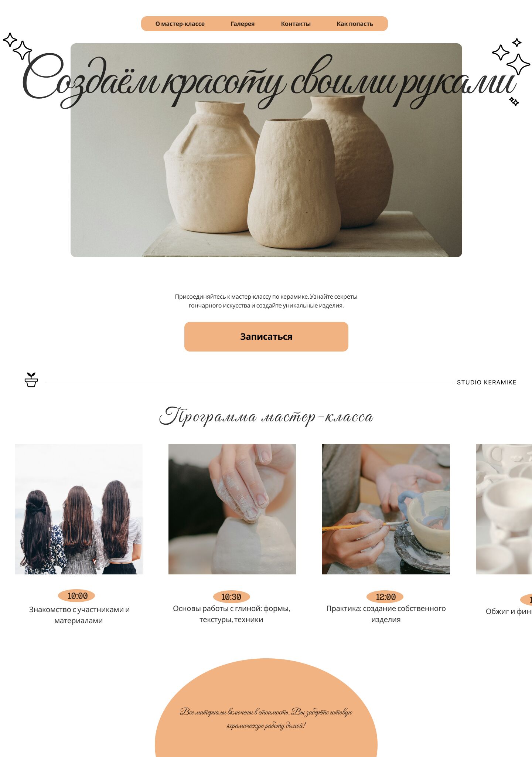Open the 'Контакты' navigation link

point(296,24)
